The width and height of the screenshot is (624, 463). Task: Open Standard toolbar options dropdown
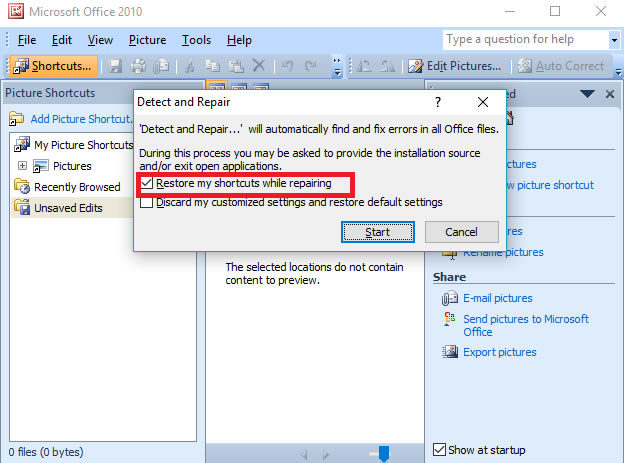337,67
